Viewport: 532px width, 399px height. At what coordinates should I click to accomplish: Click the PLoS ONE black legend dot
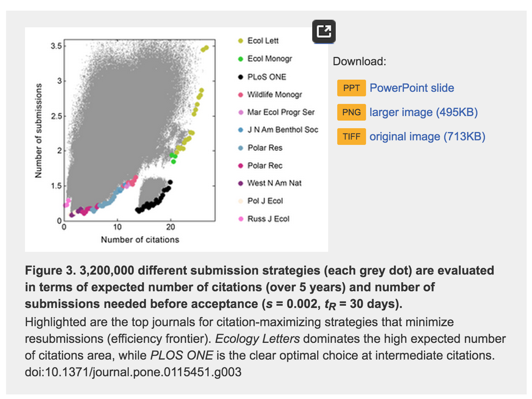pyautogui.click(x=240, y=77)
